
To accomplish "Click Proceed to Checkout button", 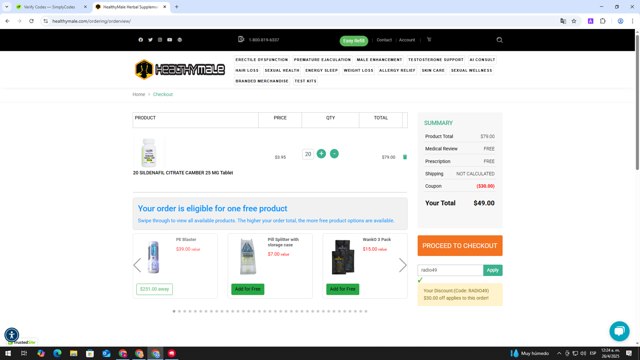I will (460, 246).
